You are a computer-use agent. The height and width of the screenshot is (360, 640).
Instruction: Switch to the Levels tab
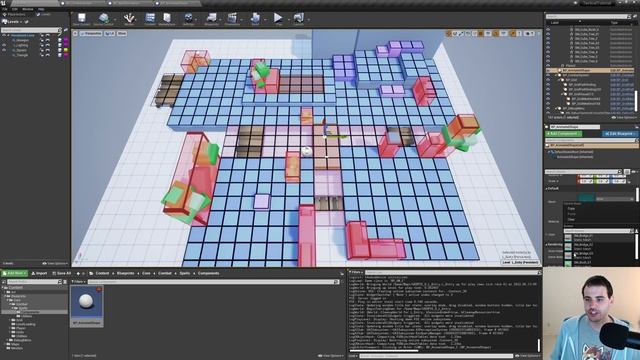click(45, 14)
